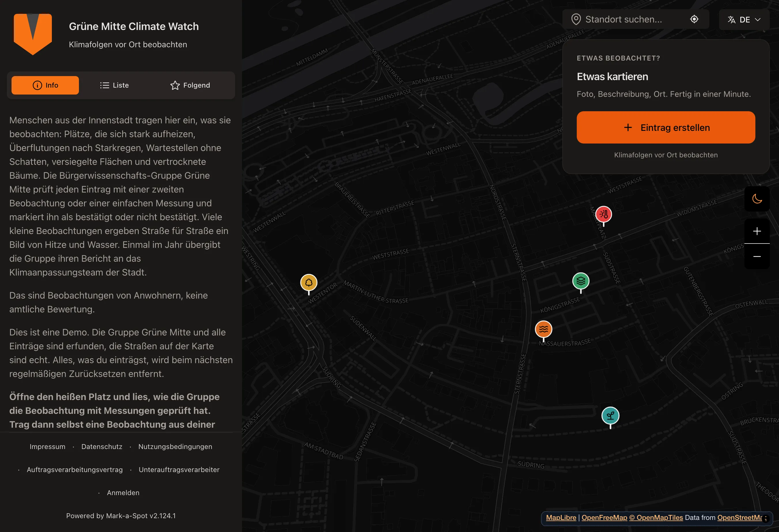Open the OpenFreeMap attribution link

[604, 518]
